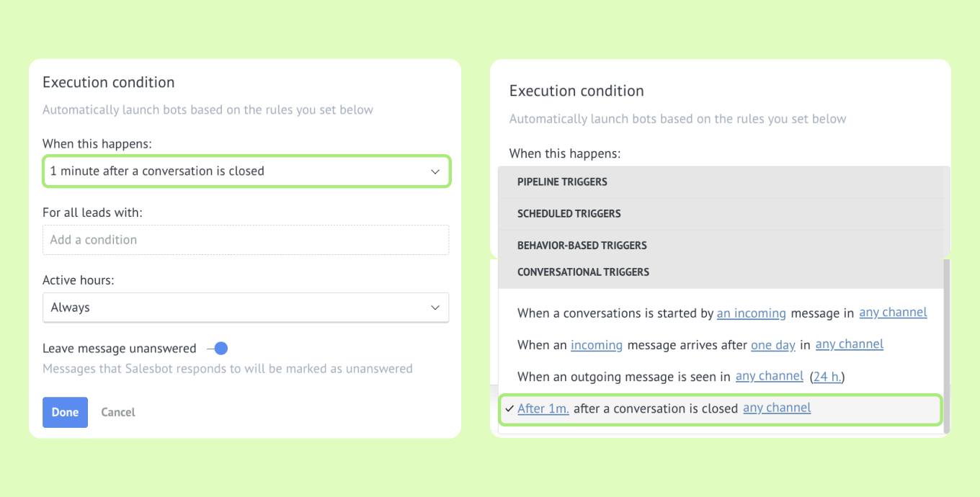Click the chevron arrow in Active hours field

click(x=435, y=308)
